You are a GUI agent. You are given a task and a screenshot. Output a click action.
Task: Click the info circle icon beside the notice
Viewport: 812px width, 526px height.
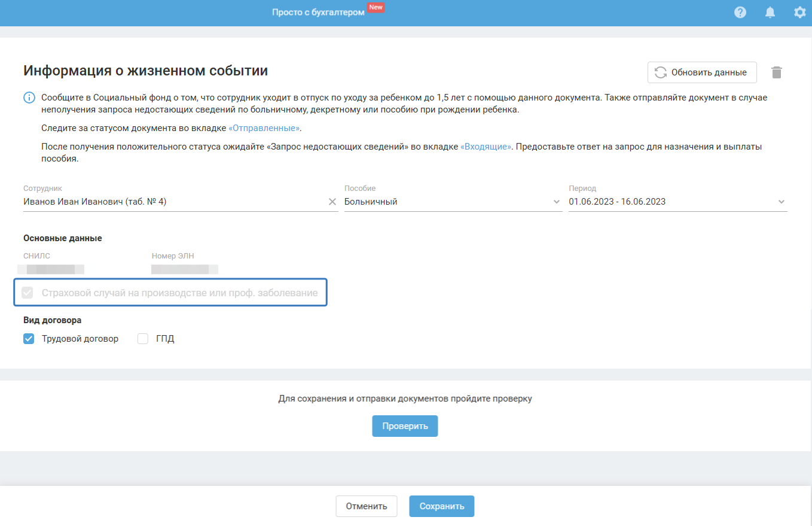(29, 98)
